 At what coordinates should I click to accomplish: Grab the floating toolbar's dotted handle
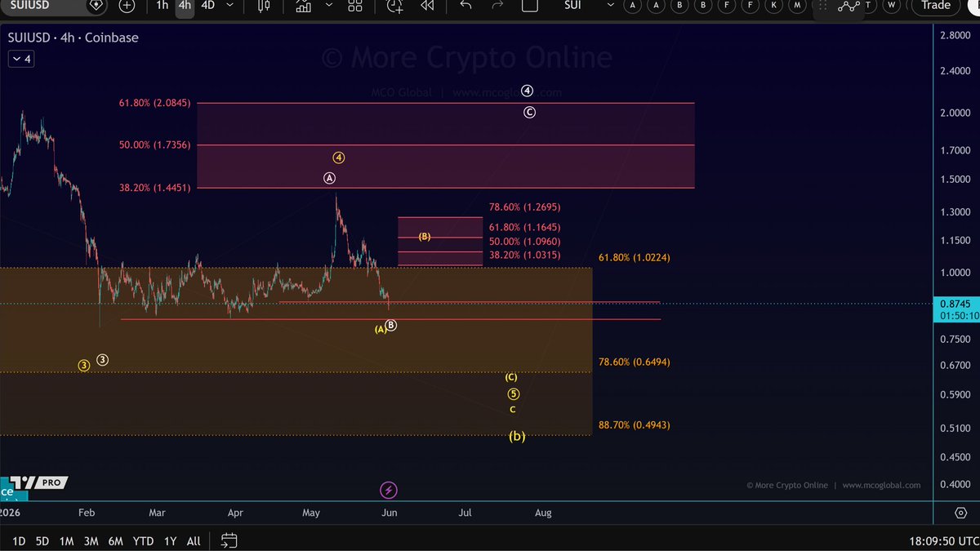[823, 6]
